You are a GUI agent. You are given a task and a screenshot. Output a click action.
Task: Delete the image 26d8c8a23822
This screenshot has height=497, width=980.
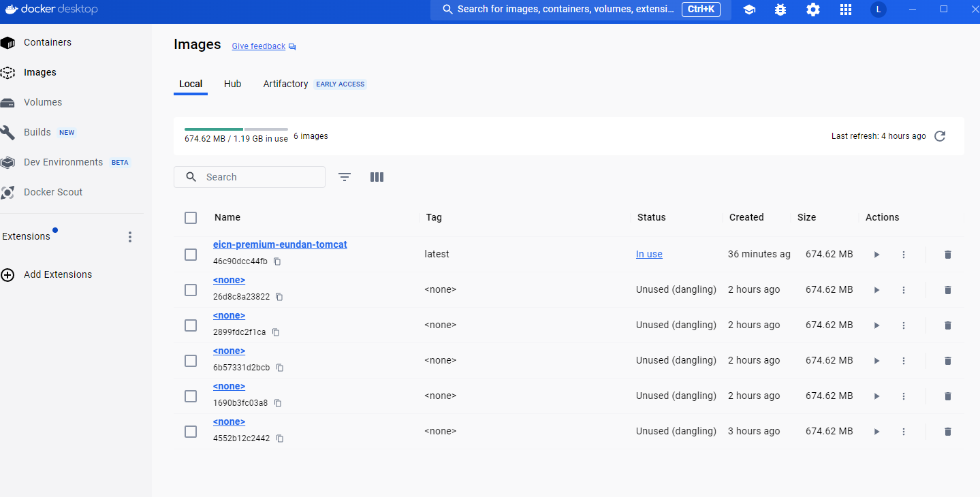click(947, 290)
